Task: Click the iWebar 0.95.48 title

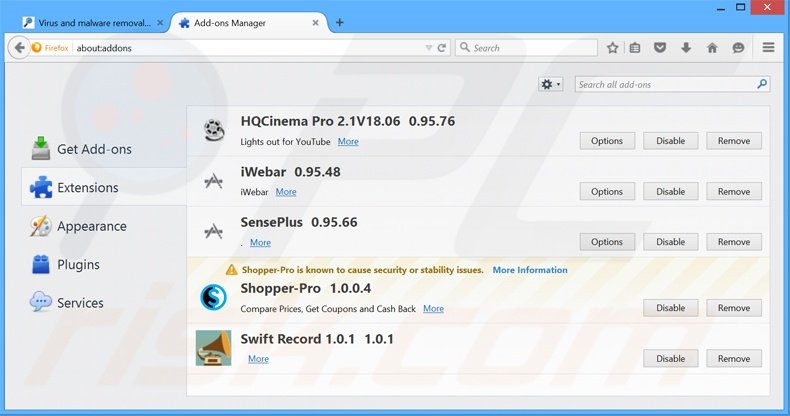Action: (x=291, y=172)
